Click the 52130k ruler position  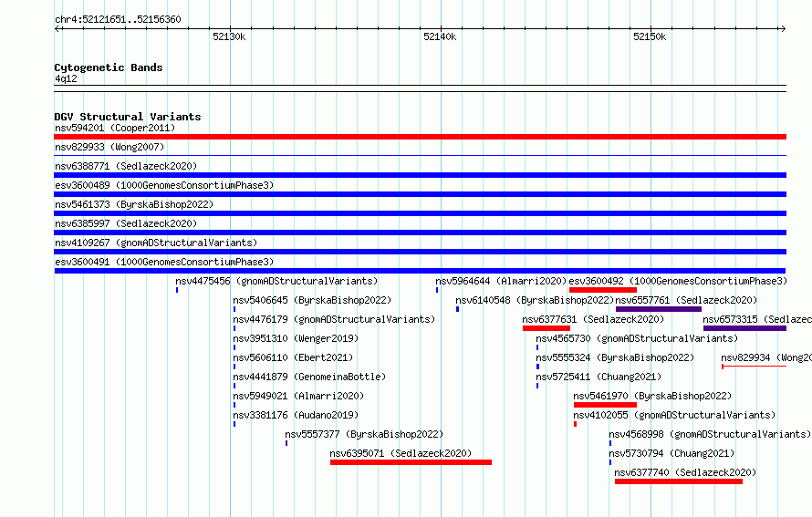(229, 36)
